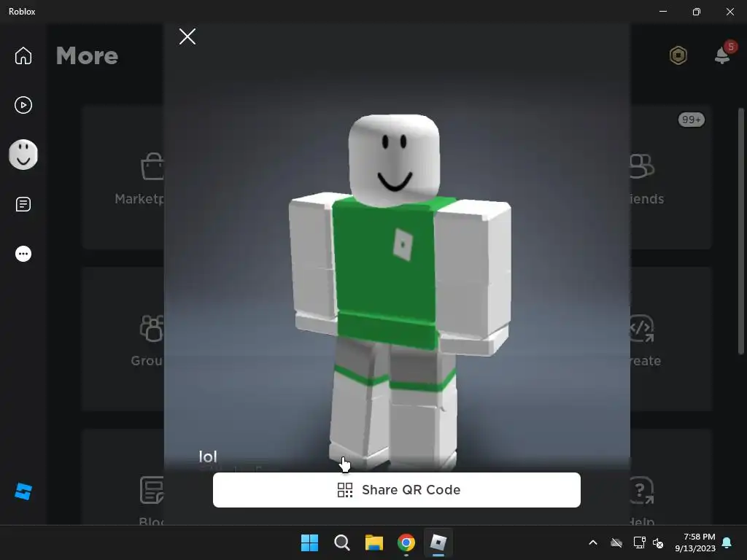Close the avatar preview overlay

[187, 36]
